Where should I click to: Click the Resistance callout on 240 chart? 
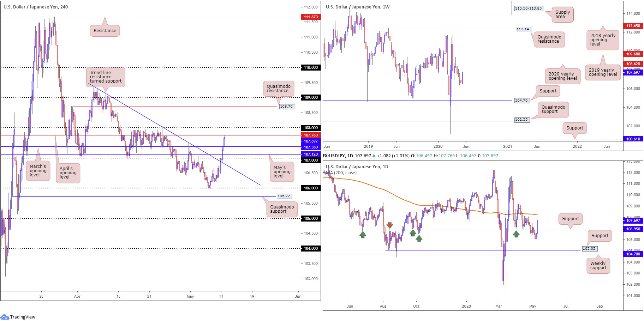tap(105, 31)
